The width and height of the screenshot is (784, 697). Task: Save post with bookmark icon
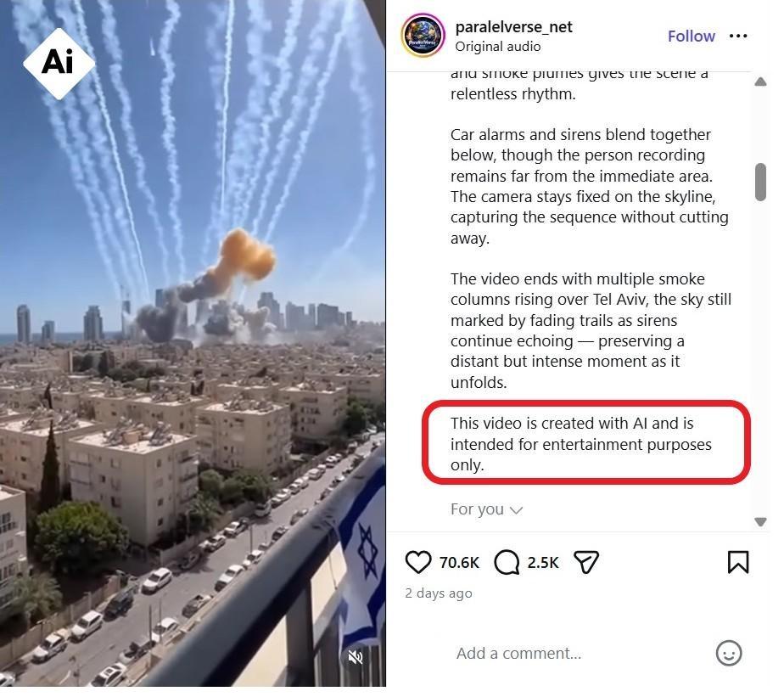tap(737, 562)
